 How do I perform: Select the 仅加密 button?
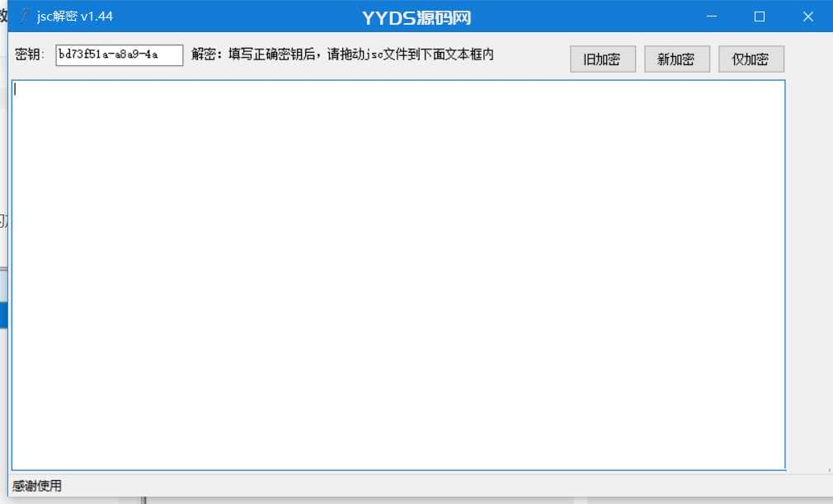pos(751,59)
